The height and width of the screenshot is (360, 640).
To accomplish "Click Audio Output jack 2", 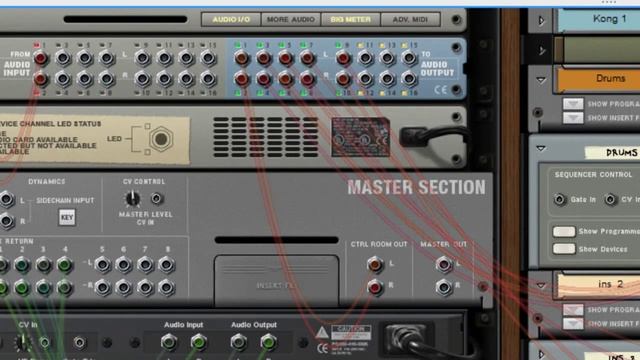I will [x=241, y=78].
